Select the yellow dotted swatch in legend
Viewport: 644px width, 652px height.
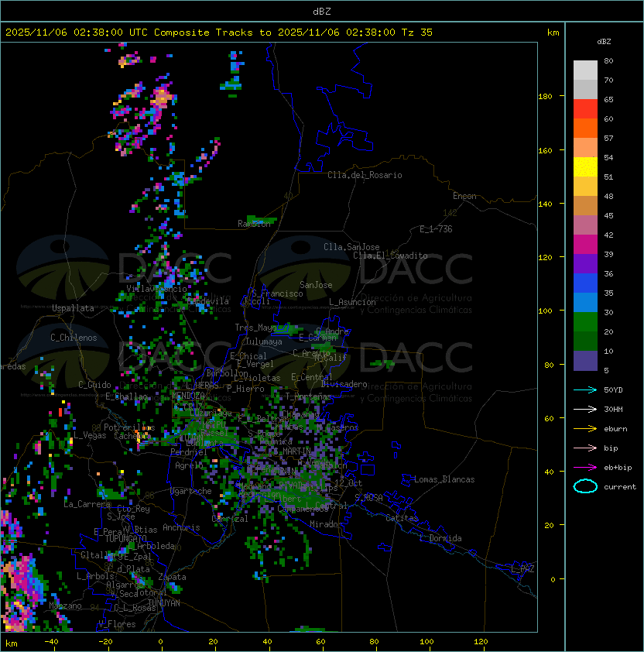point(585,167)
